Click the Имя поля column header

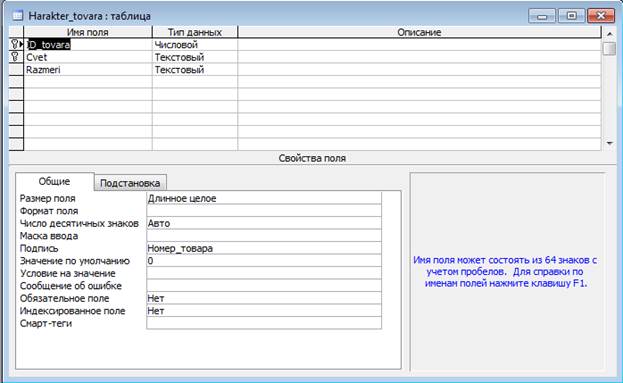point(88,32)
